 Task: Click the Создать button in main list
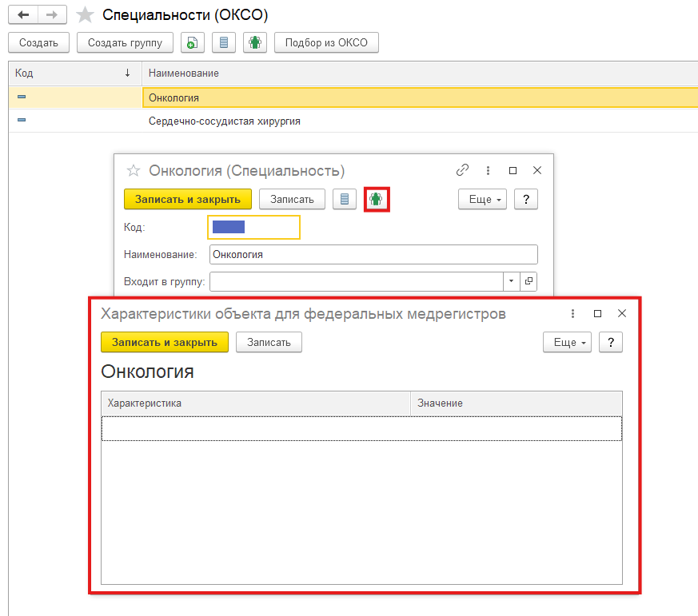38,42
